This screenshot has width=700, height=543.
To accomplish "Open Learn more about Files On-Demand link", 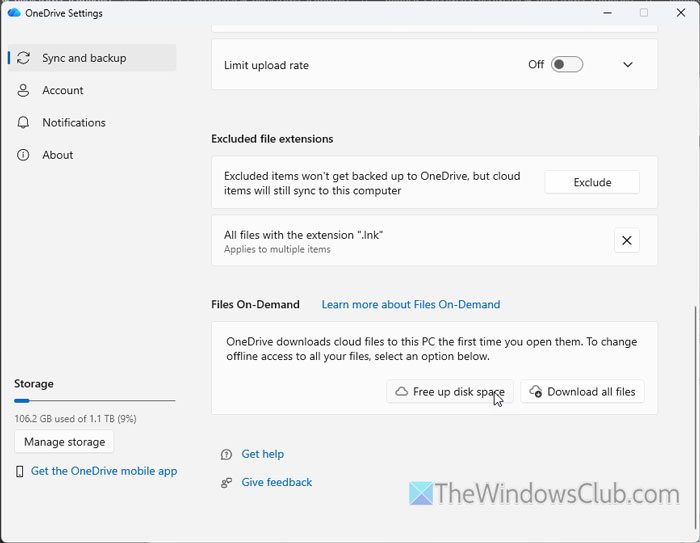I will tap(411, 305).
